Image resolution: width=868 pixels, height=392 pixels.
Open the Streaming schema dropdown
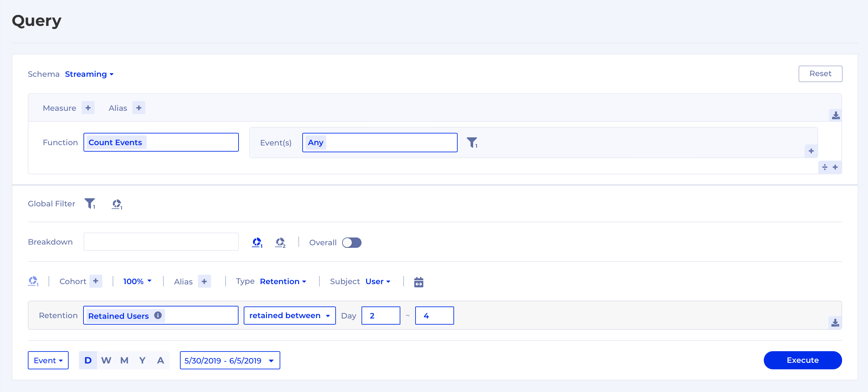tap(89, 74)
